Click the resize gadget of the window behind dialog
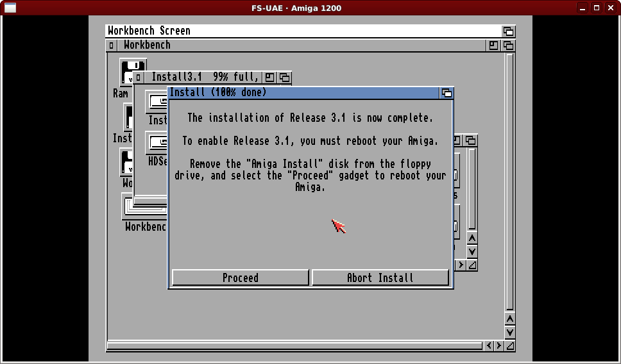 tap(472, 265)
